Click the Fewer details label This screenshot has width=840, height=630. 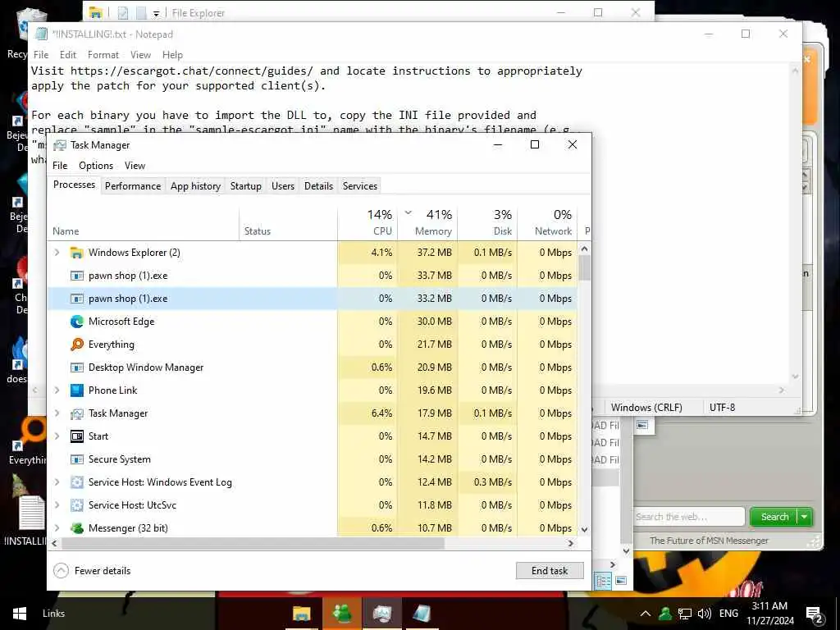tap(103, 571)
